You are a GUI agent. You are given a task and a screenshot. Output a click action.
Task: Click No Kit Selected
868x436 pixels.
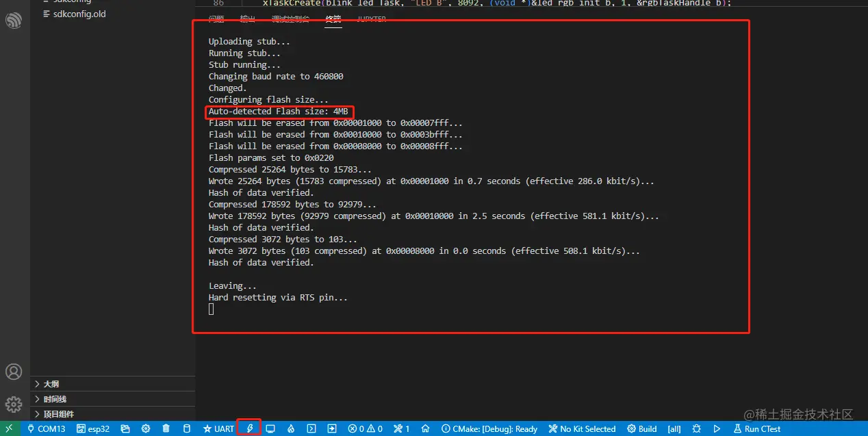[x=582, y=428]
